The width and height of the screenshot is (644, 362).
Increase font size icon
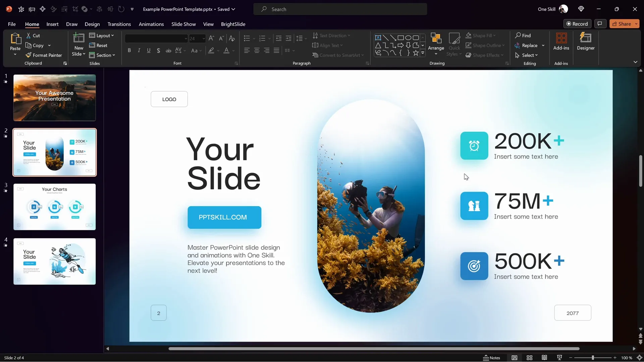click(x=211, y=38)
